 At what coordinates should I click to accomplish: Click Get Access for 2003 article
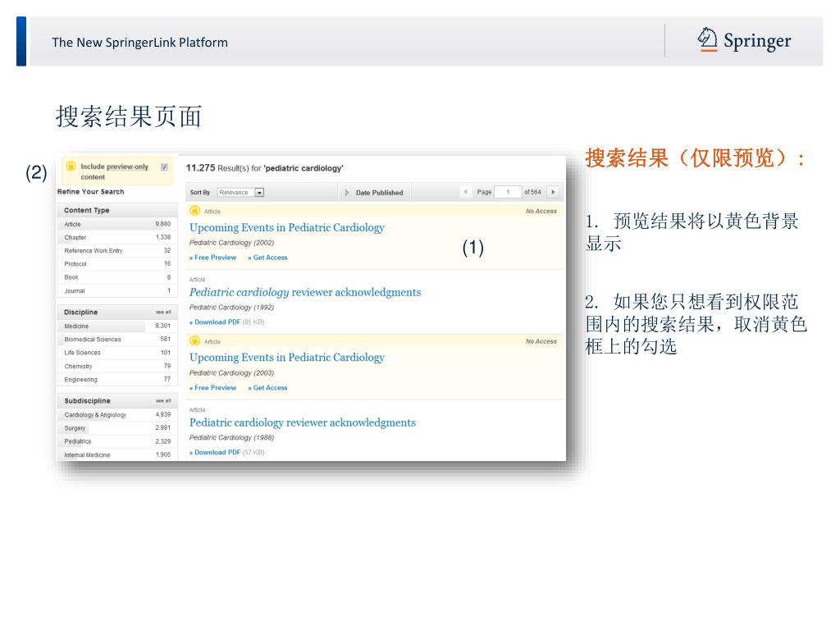[268, 388]
